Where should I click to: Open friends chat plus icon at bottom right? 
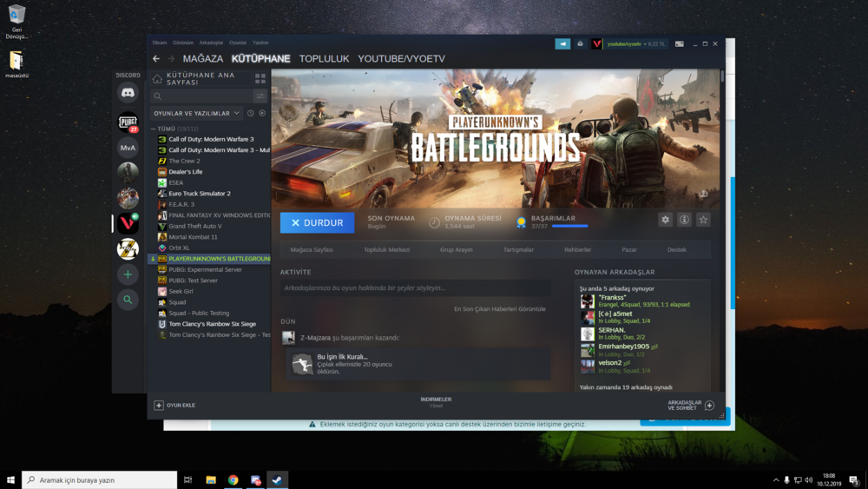coord(710,406)
